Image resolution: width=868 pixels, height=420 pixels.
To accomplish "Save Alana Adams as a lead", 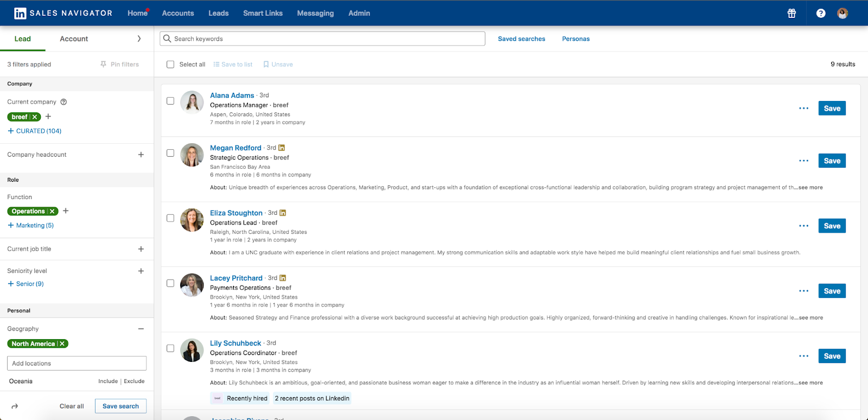I will 832,109.
